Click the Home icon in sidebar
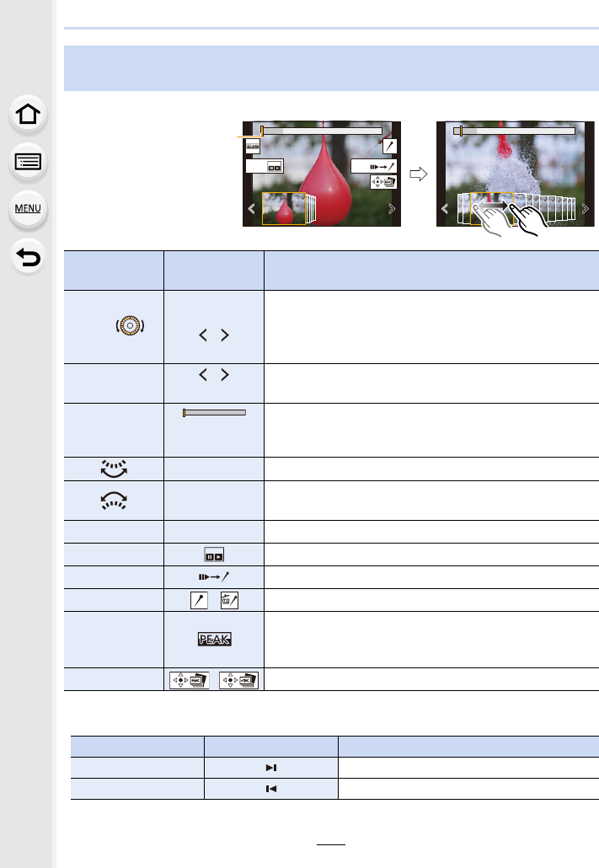Viewport: 599px width, 868px height. [x=28, y=115]
